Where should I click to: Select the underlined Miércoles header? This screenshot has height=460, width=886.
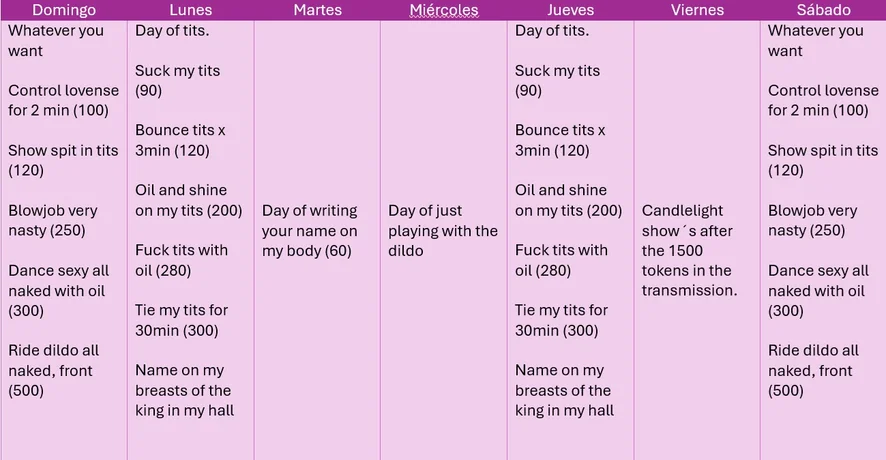444,10
